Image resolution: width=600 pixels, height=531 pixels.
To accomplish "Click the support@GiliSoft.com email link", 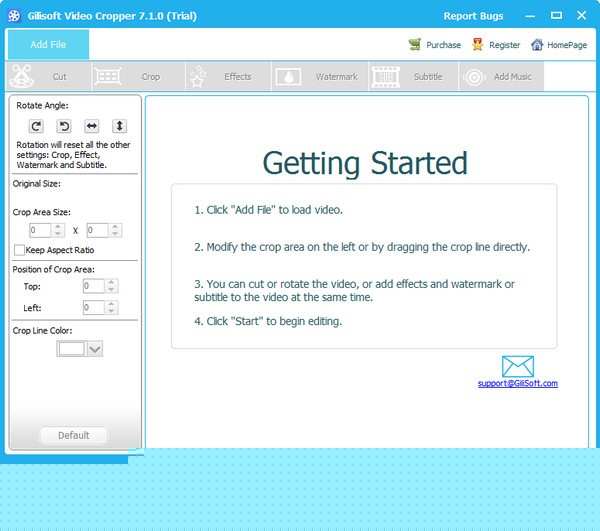I will click(x=518, y=383).
